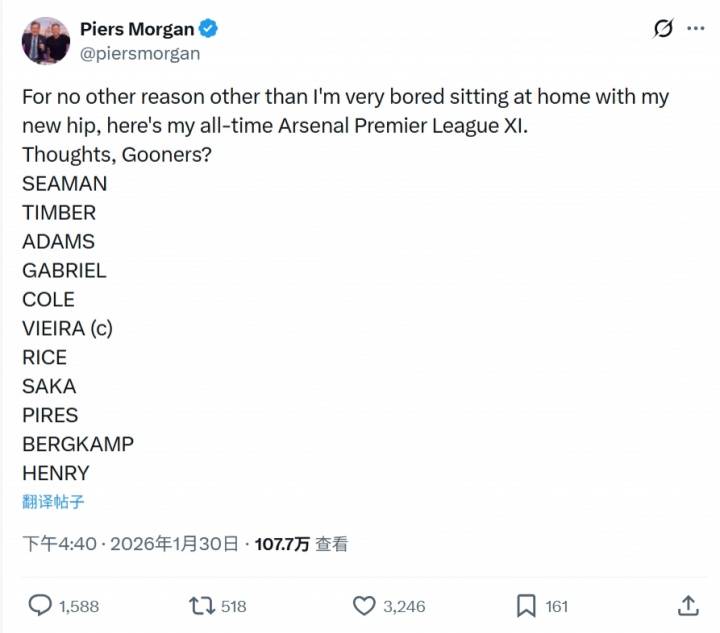The height and width of the screenshot is (633, 720).
Task: Click the 518 reposts count
Action: (x=233, y=606)
